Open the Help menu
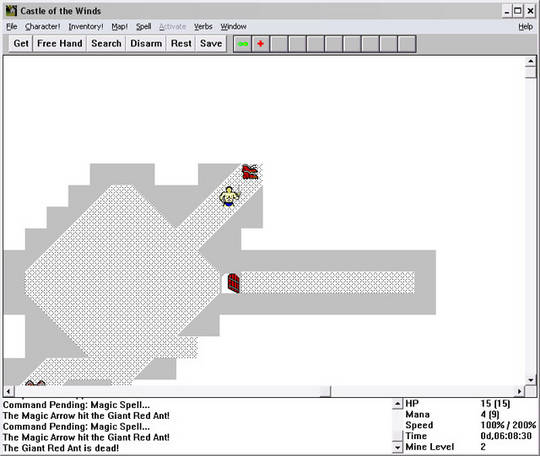This screenshot has width=540, height=456. (x=526, y=27)
